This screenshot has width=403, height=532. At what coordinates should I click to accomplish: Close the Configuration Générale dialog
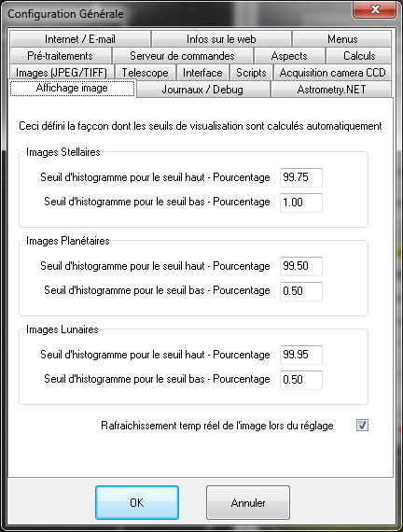[374, 9]
